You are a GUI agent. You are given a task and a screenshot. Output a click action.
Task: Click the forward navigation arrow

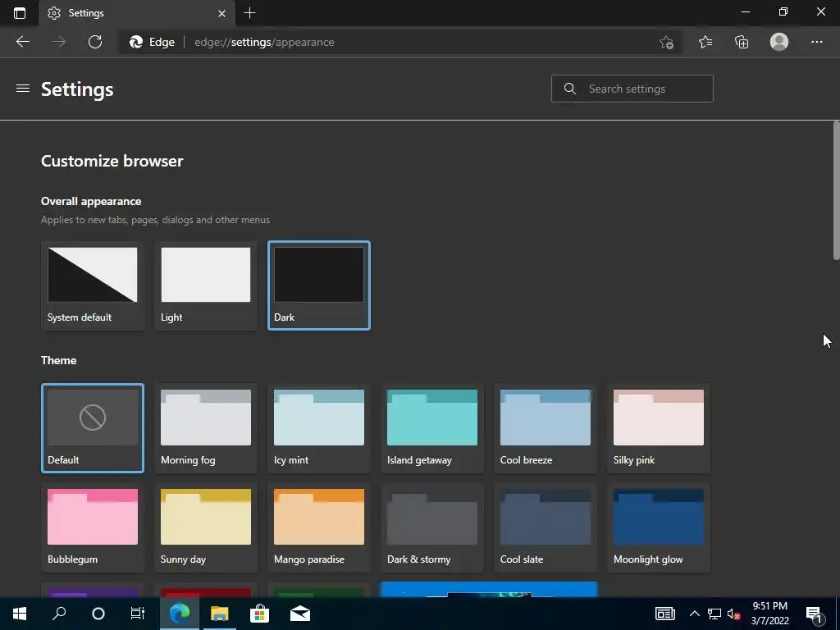59,42
